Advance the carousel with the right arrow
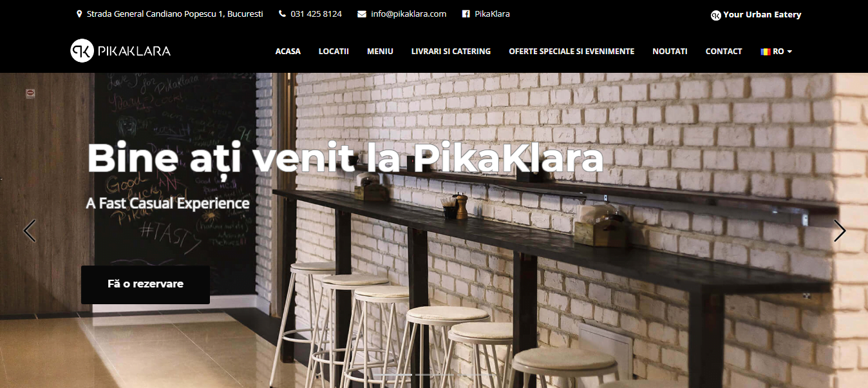The width and height of the screenshot is (868, 388). (x=840, y=231)
